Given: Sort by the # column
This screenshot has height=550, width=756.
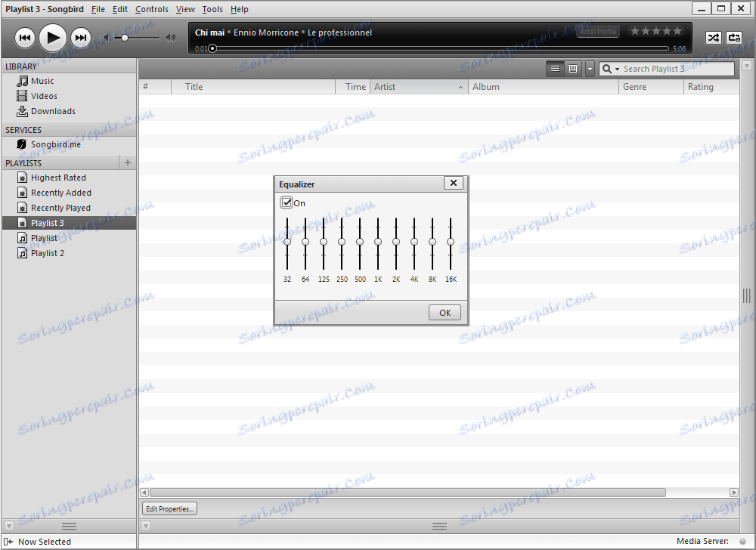Looking at the screenshot, I should click(155, 87).
